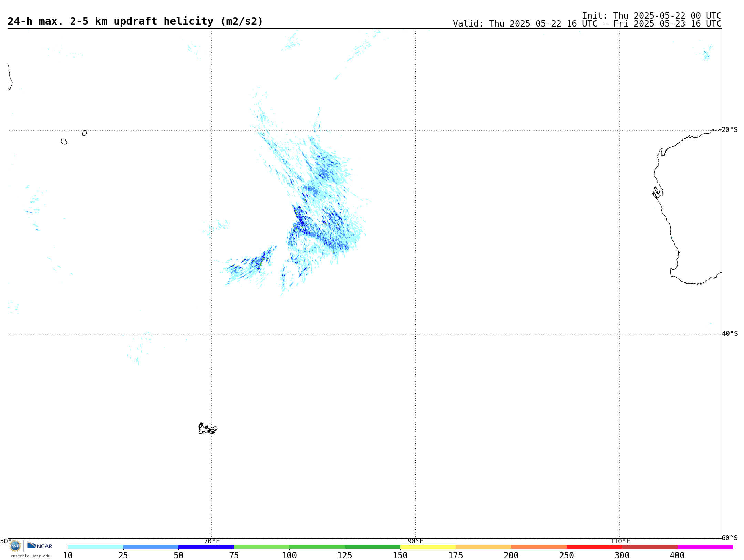Click the bright red 250-300 colorbar segment

pos(595,547)
